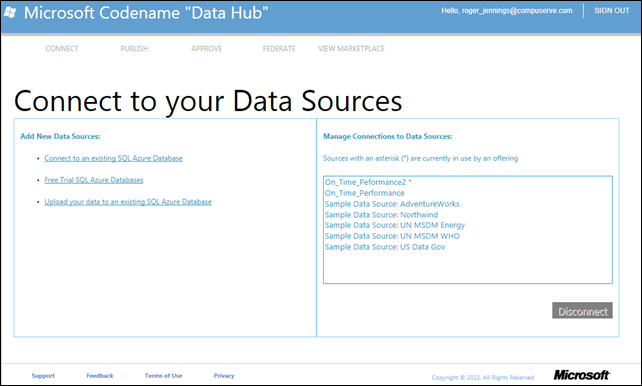Image resolution: width=642 pixels, height=386 pixels.
Task: Select On_Time_Peformance2 * in the list
Action: pyautogui.click(x=468, y=182)
